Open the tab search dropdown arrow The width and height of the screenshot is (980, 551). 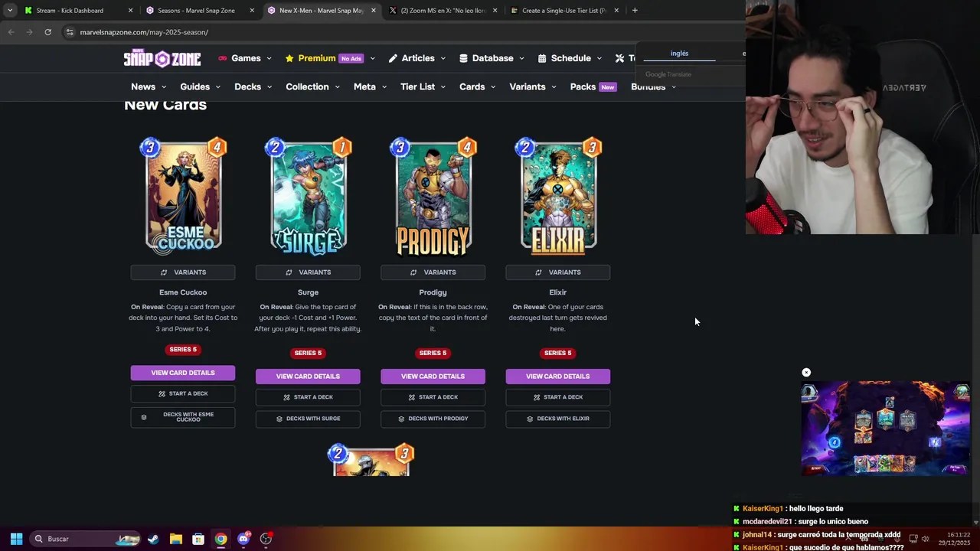[10, 11]
